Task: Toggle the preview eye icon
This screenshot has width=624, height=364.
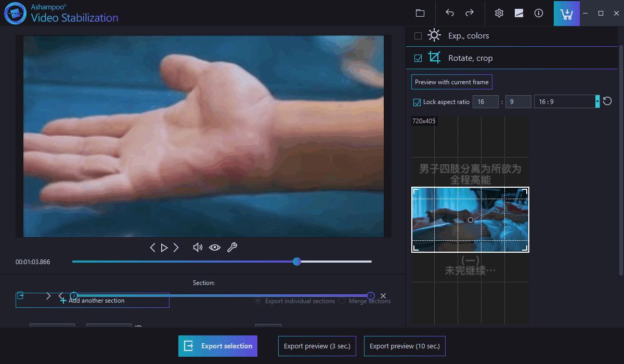Action: point(215,248)
